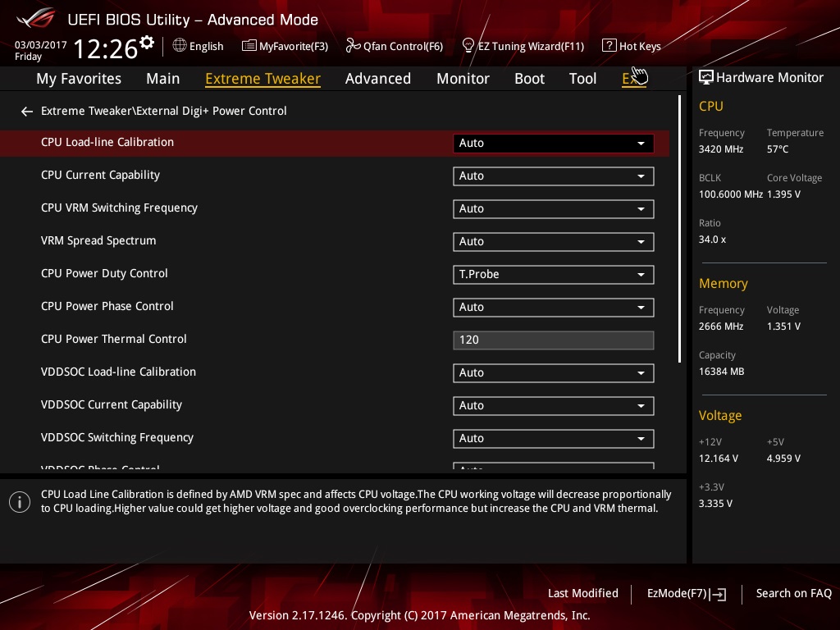This screenshot has height=630, width=840.
Task: Switch to EzMode(F7)
Action: tap(687, 594)
